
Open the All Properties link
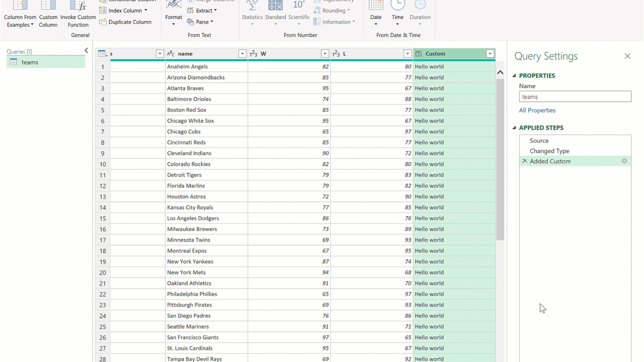pyautogui.click(x=537, y=110)
